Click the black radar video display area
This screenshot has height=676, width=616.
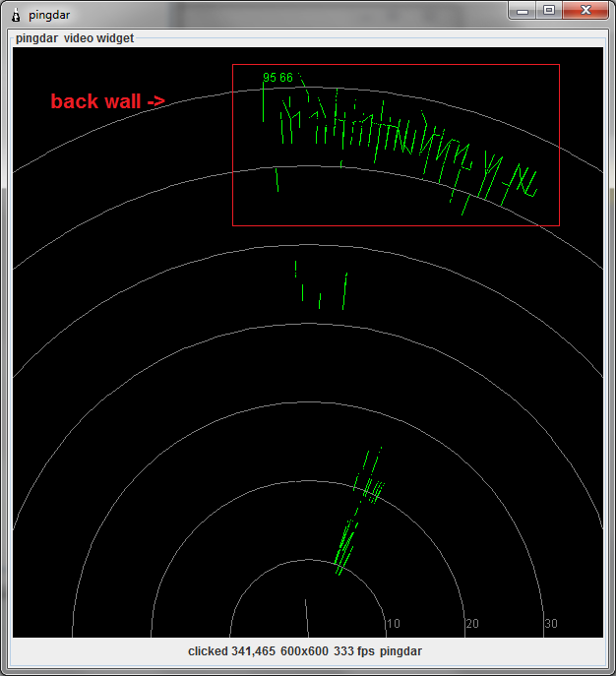tap(308, 342)
